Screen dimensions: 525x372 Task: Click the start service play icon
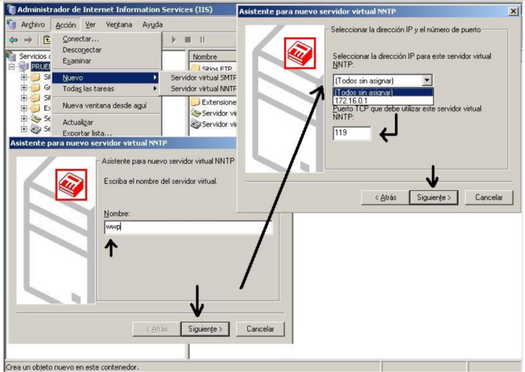click(x=174, y=40)
